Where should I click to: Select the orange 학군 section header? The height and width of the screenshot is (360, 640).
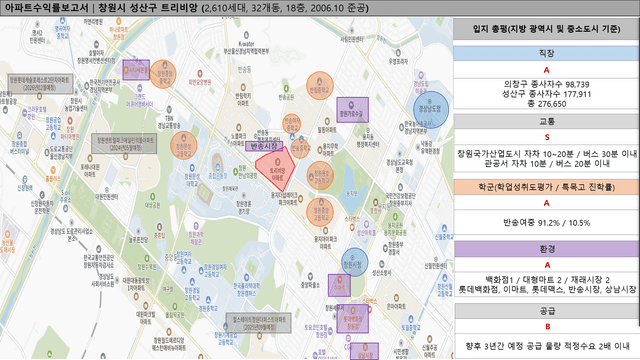point(546,187)
